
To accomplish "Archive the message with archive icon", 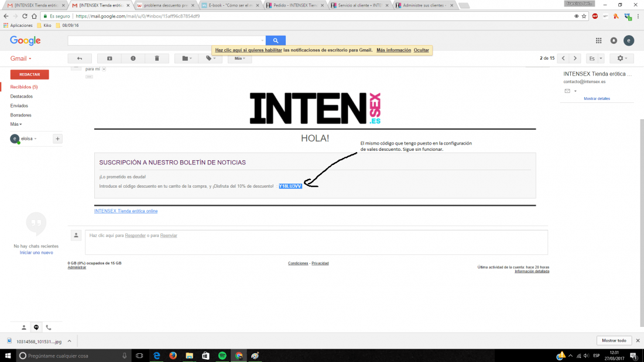I will coord(109,58).
